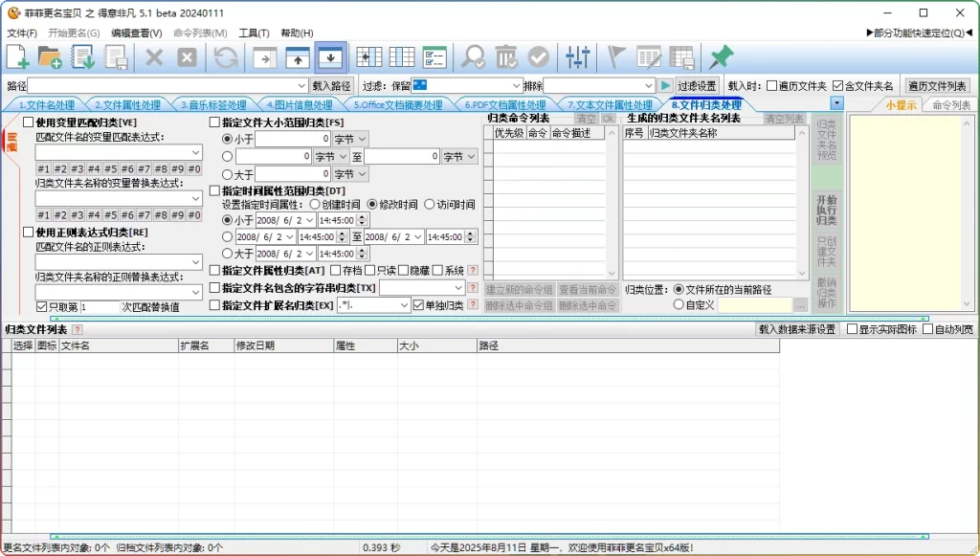The image size is (980, 556).
Task: Expand the 匹配文件名的正则表达式 combo box
Action: coord(195,262)
